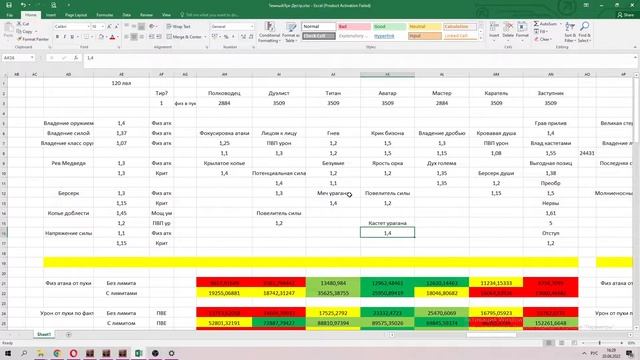Apply the Good cell style

(389, 27)
